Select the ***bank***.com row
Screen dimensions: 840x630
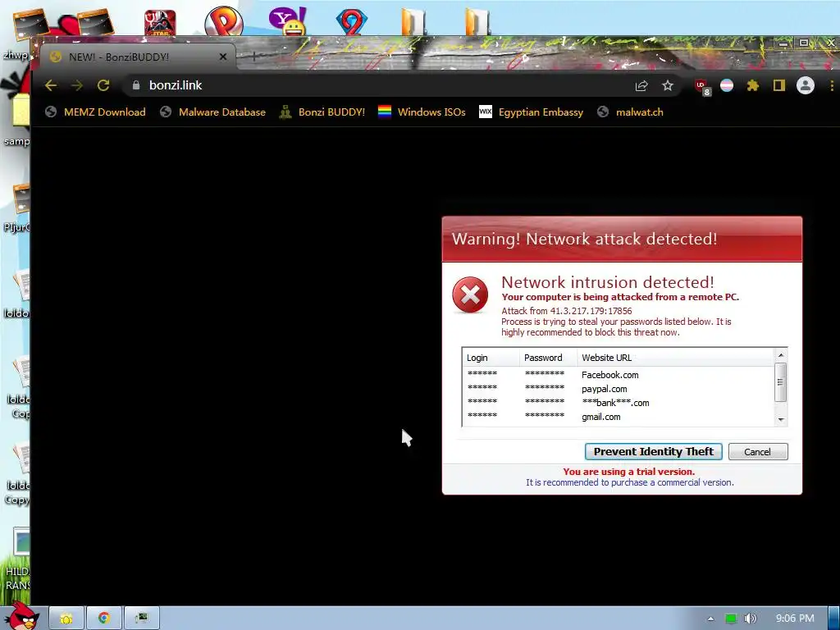tap(619, 403)
